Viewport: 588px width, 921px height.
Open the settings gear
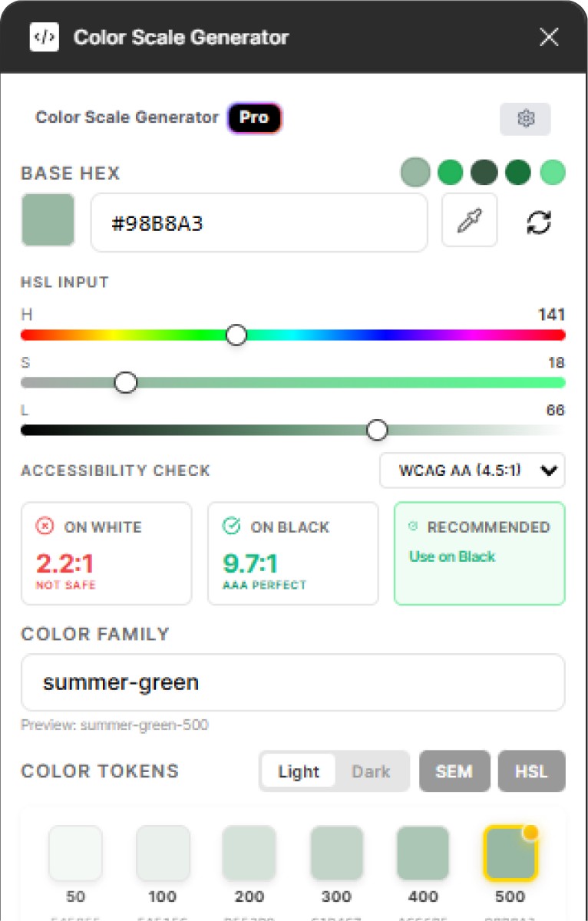(x=525, y=119)
